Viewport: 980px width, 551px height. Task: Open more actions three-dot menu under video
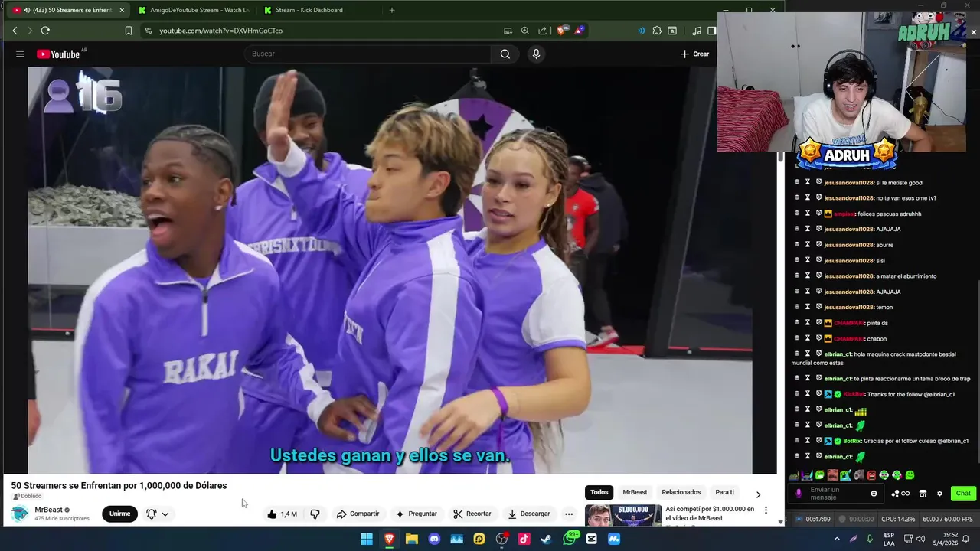pos(569,514)
